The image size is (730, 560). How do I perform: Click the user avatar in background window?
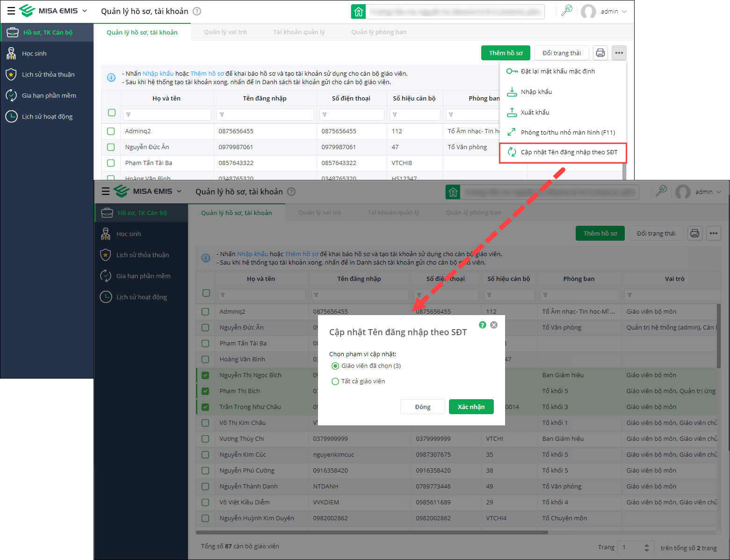588,12
